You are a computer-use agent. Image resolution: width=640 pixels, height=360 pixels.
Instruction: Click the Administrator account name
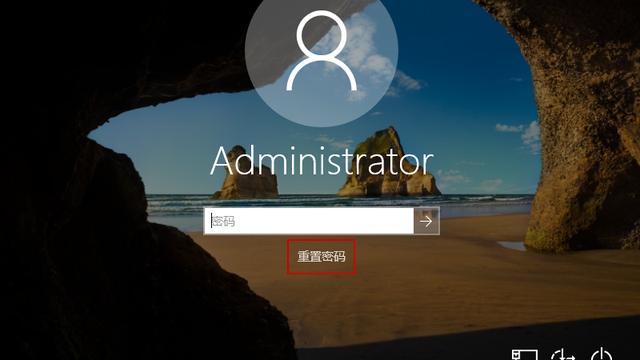[322, 161]
